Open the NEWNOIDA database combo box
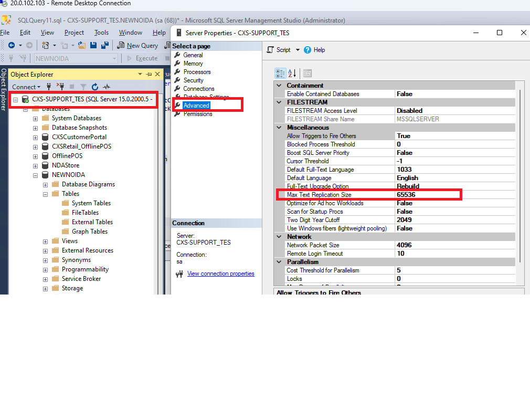Screen dimensions: 530x420 [x=76, y=58]
